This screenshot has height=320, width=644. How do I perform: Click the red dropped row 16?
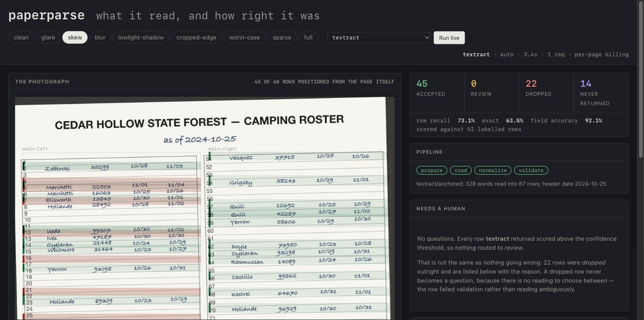(x=111, y=259)
